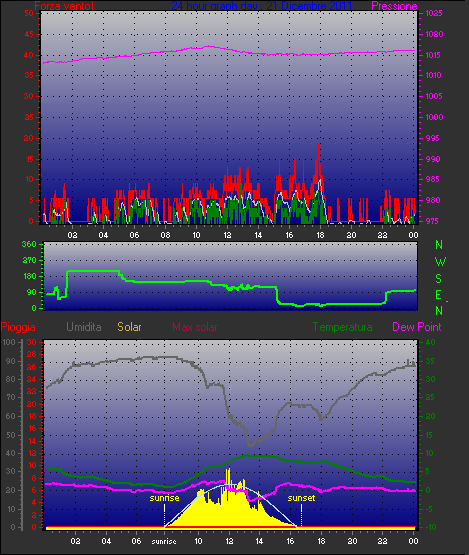Click the Forza vento axis title
The image size is (469, 555).
pyautogui.click(x=64, y=6)
